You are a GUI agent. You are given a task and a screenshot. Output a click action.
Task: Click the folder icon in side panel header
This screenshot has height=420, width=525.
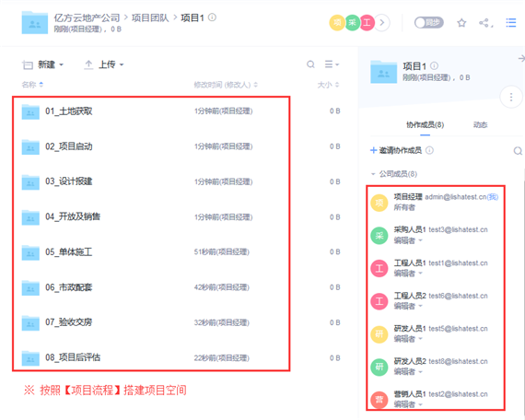[x=383, y=72]
